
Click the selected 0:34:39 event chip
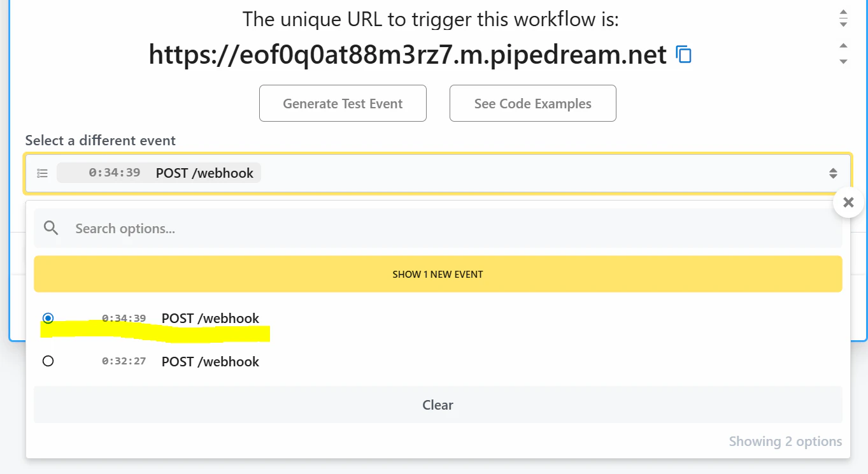(159, 173)
